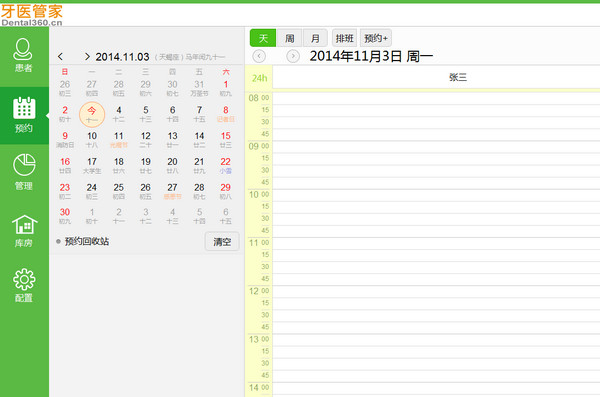Switch to 月 (month) view tab
Screen dimensions: 600x397
pos(315,38)
